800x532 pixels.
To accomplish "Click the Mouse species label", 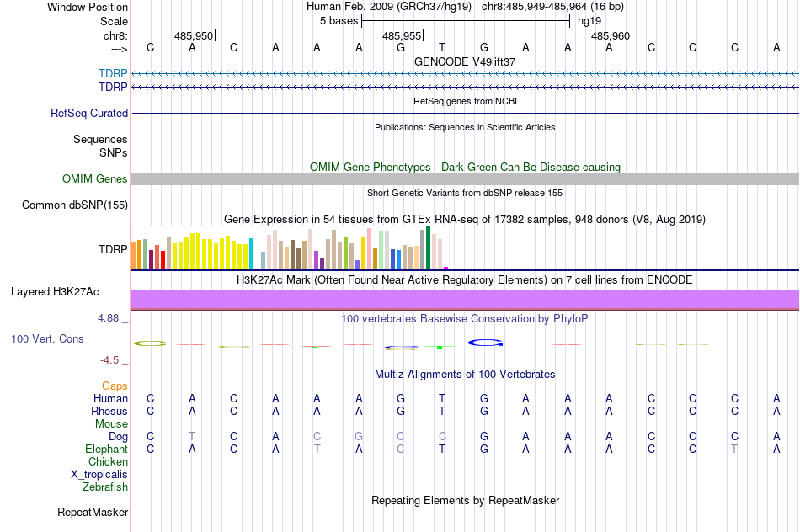I will (x=111, y=424).
